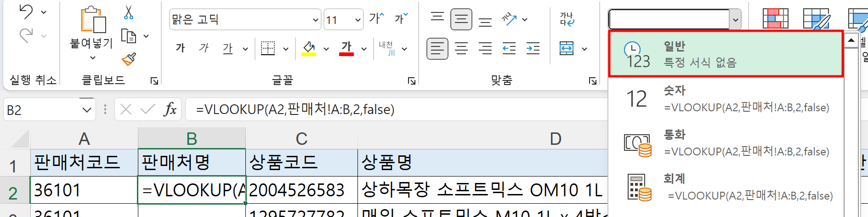Apply yellow fill color bucket

[x=309, y=48]
